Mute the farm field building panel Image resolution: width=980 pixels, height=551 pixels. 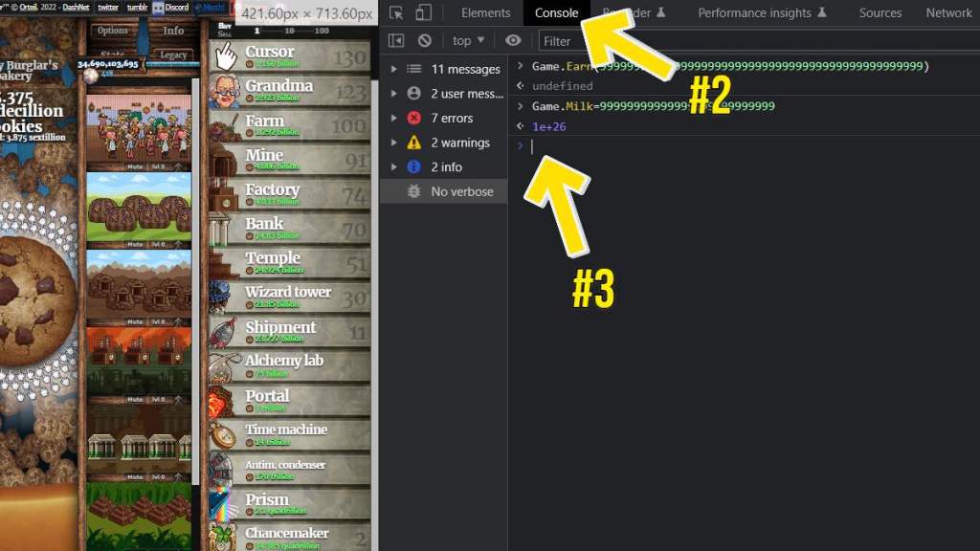(x=135, y=244)
